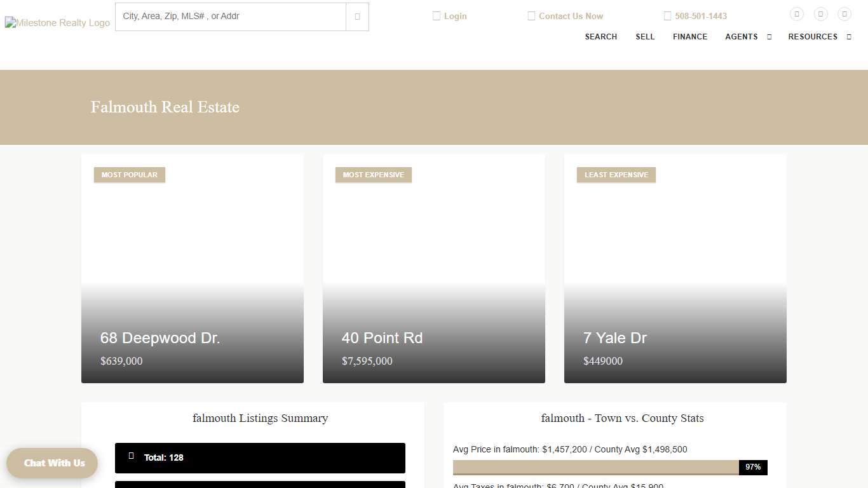This screenshot has height=488, width=868.
Task: Open the Chat With Us button
Action: 51,463
